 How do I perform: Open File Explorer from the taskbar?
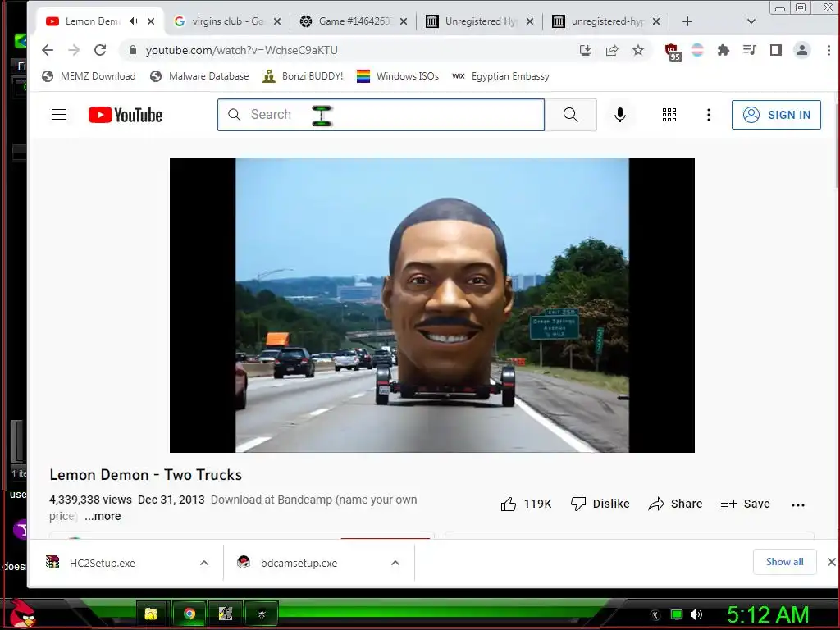(x=151, y=614)
